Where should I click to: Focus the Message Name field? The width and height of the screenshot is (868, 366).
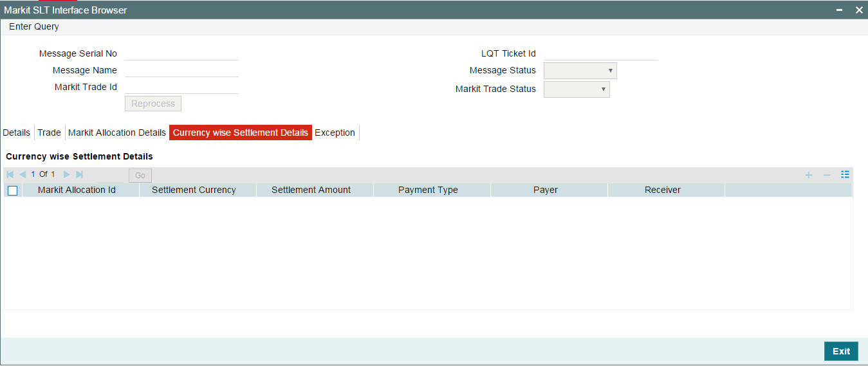pyautogui.click(x=181, y=70)
